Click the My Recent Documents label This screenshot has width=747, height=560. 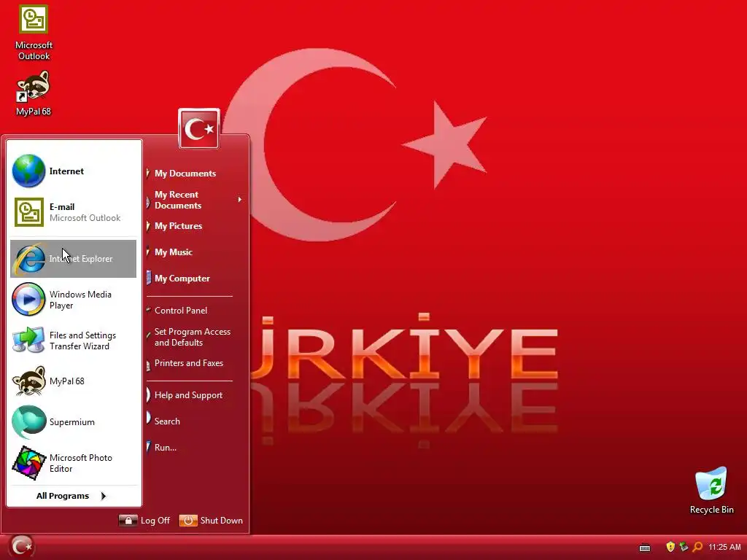click(x=178, y=200)
